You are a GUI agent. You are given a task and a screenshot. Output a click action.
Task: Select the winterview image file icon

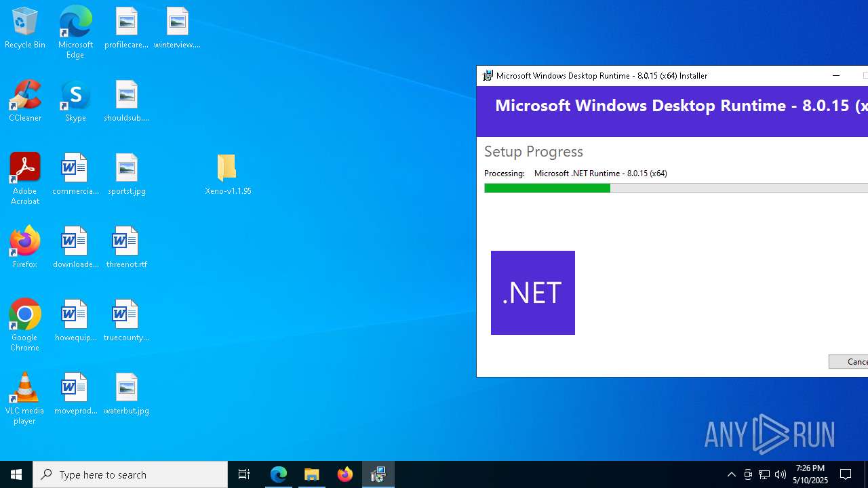177,28
